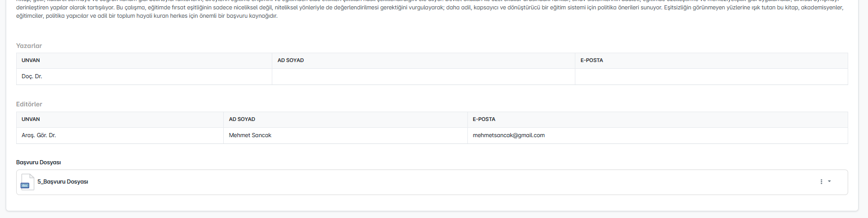Viewport: 868px width, 218px height.
Task: Click the Doç. Dr. title cell
Action: pyautogui.click(x=32, y=77)
